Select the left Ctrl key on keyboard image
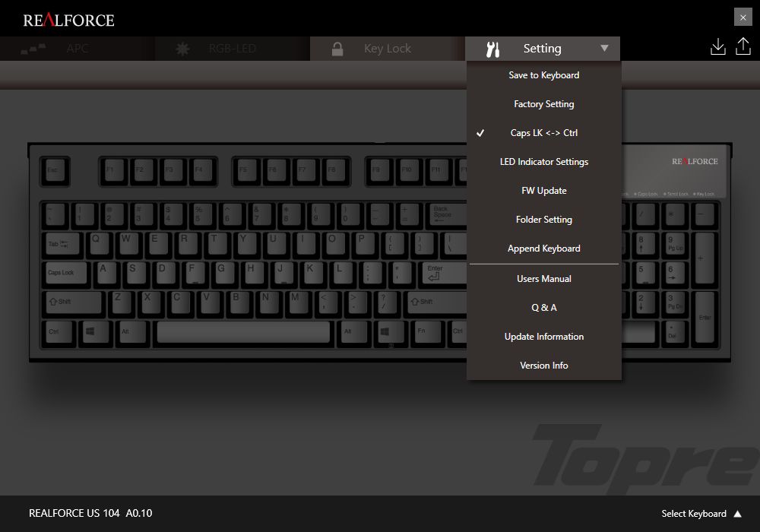 click(x=59, y=332)
